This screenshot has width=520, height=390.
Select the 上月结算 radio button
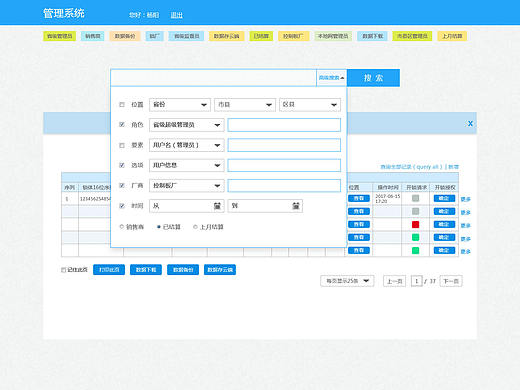tap(195, 227)
